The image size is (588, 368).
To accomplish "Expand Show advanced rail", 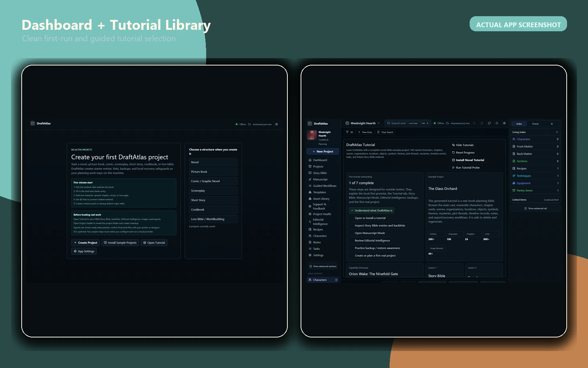I will (535, 208).
